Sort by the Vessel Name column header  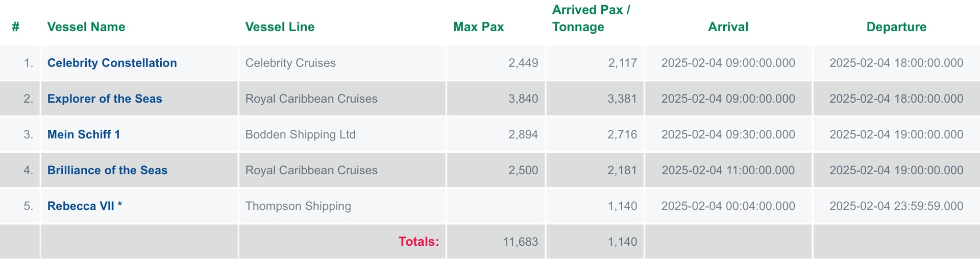coord(86,27)
